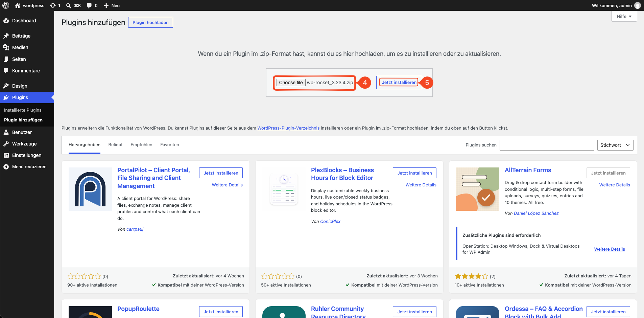
Task: Open the Empfohlen tab
Action: tap(141, 145)
